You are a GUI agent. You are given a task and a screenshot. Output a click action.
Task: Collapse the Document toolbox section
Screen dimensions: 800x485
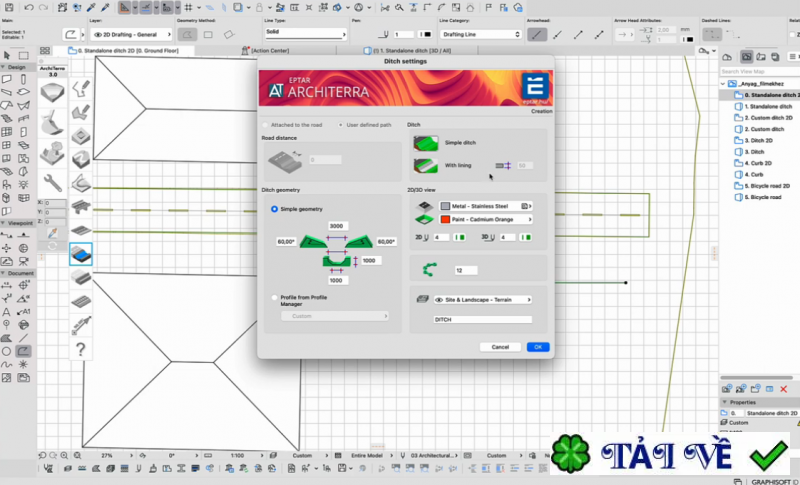(x=3, y=273)
